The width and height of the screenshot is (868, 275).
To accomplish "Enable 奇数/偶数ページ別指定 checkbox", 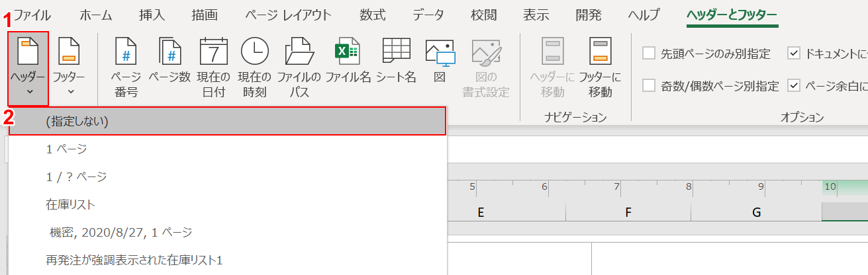I will [x=649, y=85].
